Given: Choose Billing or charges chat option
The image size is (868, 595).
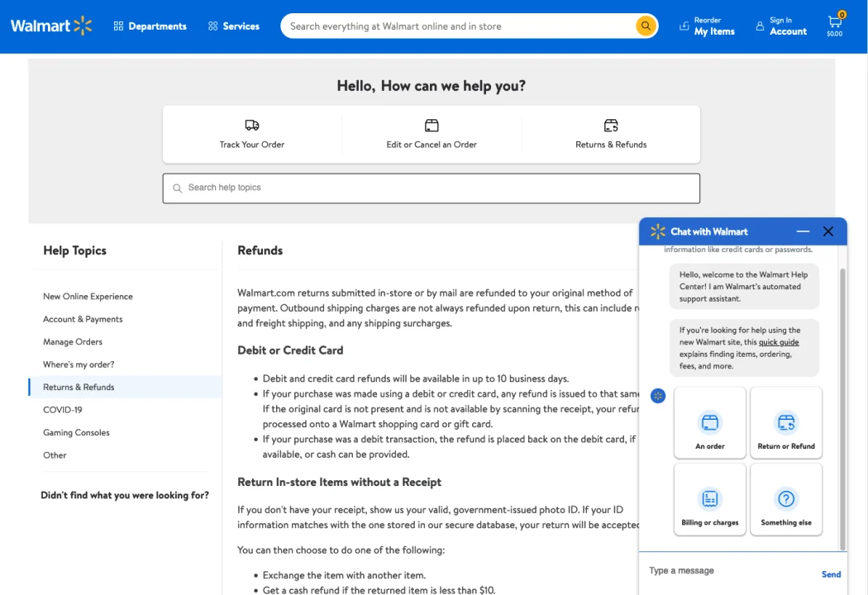Looking at the screenshot, I should click(709, 499).
